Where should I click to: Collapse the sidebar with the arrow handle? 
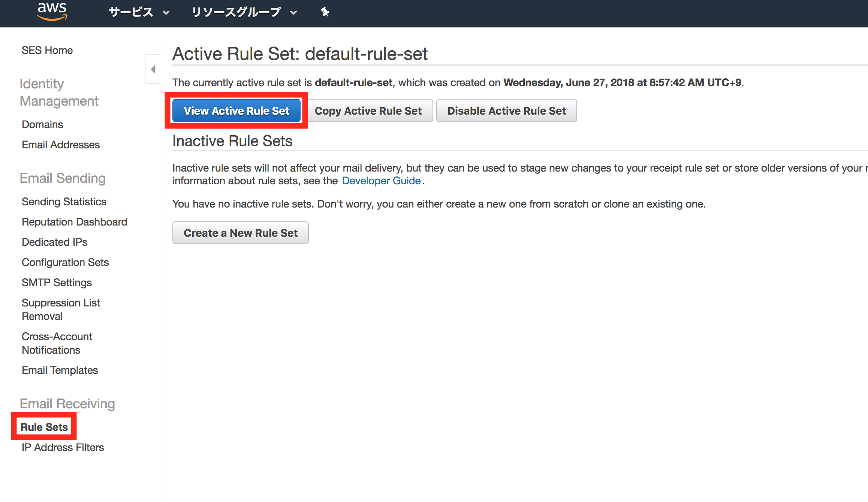(153, 69)
